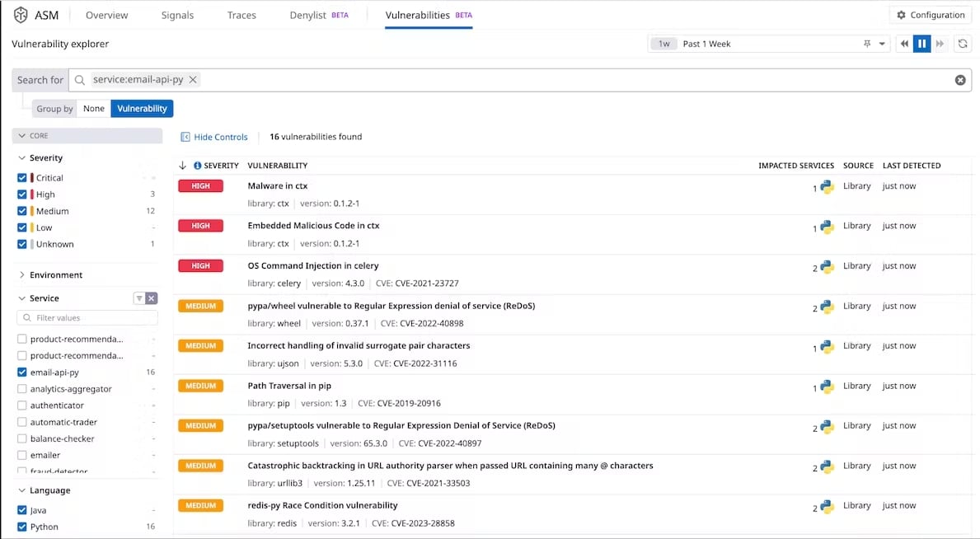This screenshot has height=539, width=980.
Task: Click Python icon on Malware in ctx row
Action: click(827, 187)
